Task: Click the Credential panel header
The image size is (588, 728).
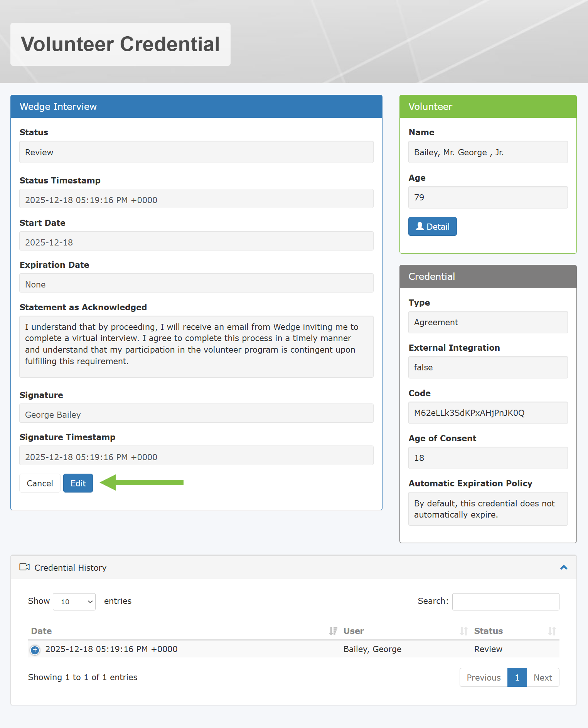Action: tap(488, 276)
